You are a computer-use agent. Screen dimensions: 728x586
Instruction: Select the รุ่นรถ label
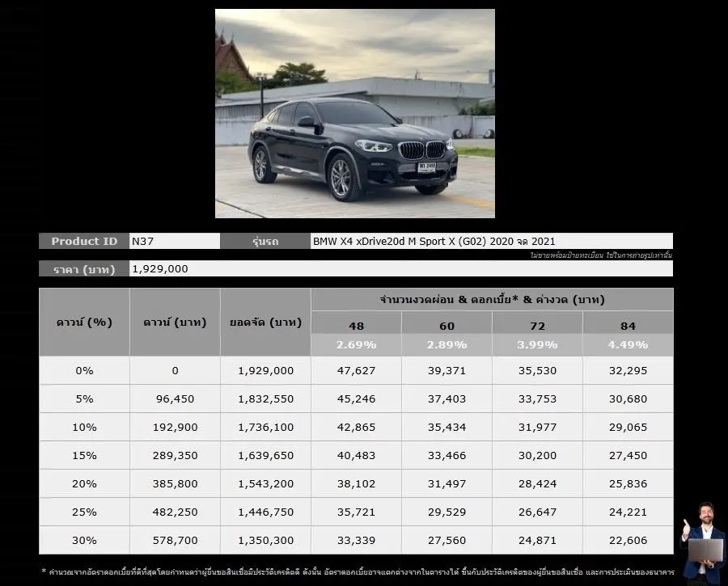(x=265, y=241)
